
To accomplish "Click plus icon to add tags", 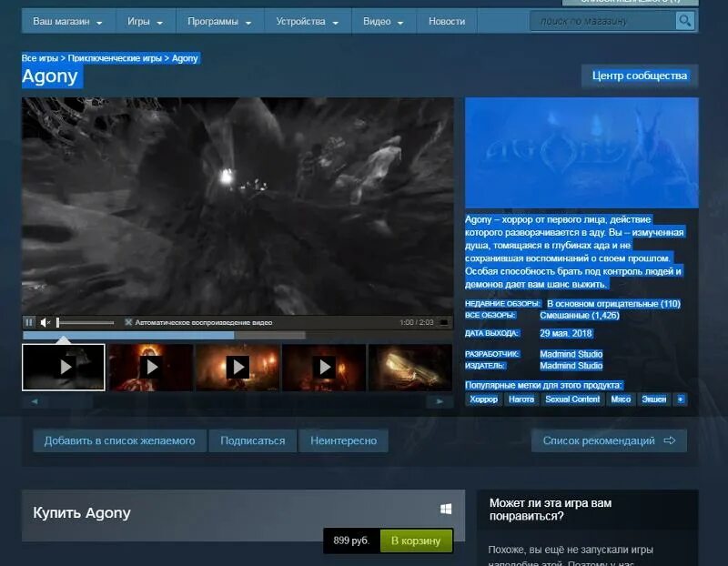I will click(681, 399).
